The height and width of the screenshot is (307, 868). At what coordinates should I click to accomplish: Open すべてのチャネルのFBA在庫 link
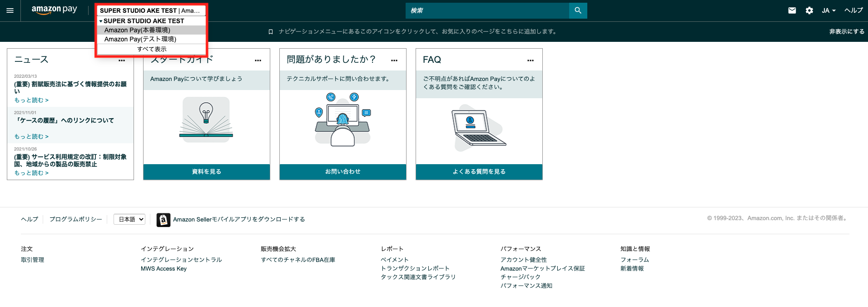[x=298, y=260]
